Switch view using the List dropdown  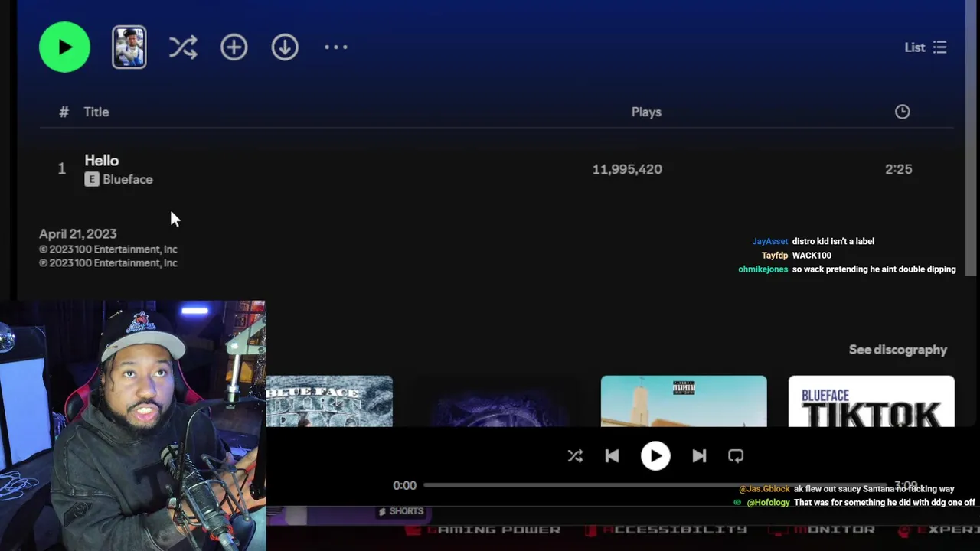click(x=926, y=47)
